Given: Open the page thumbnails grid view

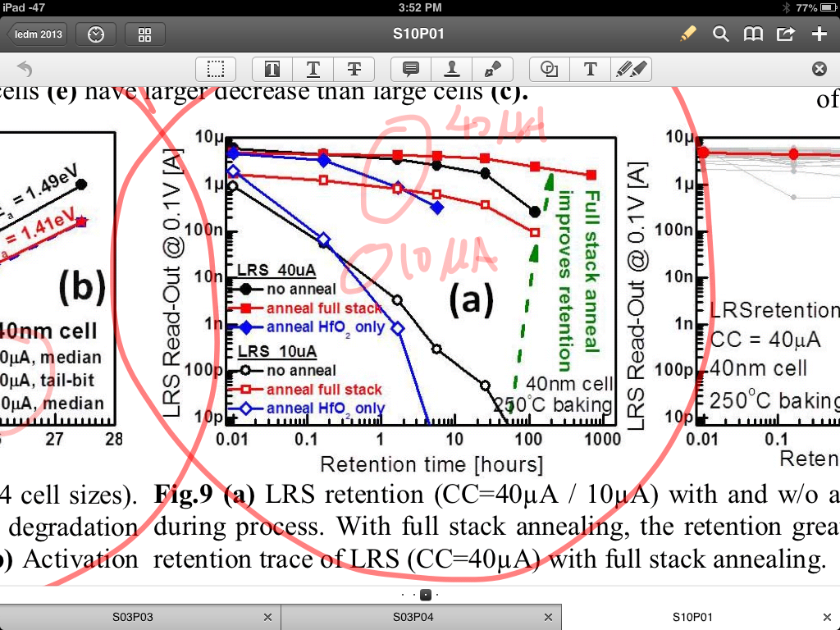Looking at the screenshot, I should click(x=145, y=34).
